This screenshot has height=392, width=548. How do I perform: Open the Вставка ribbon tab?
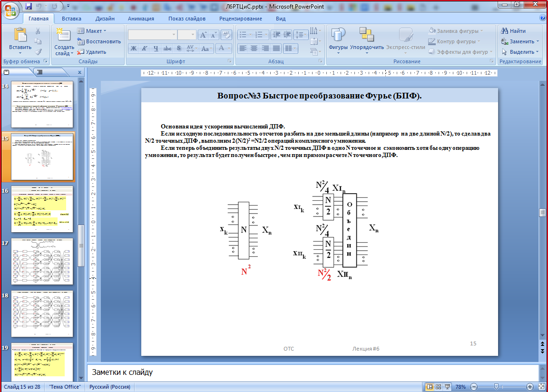(x=71, y=19)
